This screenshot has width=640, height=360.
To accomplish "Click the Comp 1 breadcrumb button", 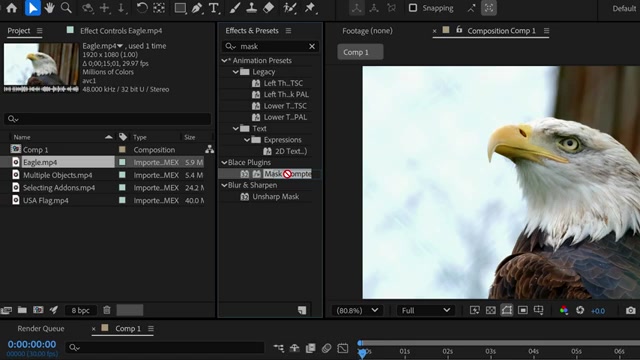I will coord(360,52).
